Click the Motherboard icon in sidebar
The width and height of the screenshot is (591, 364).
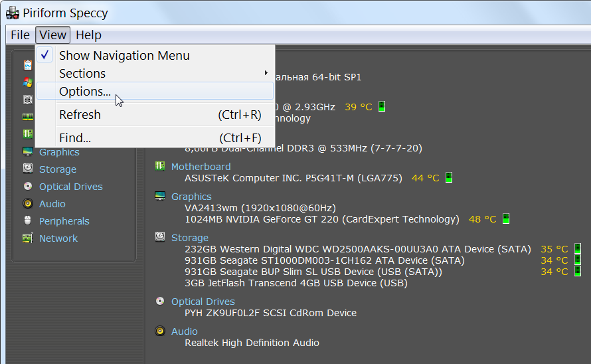pos(28,134)
